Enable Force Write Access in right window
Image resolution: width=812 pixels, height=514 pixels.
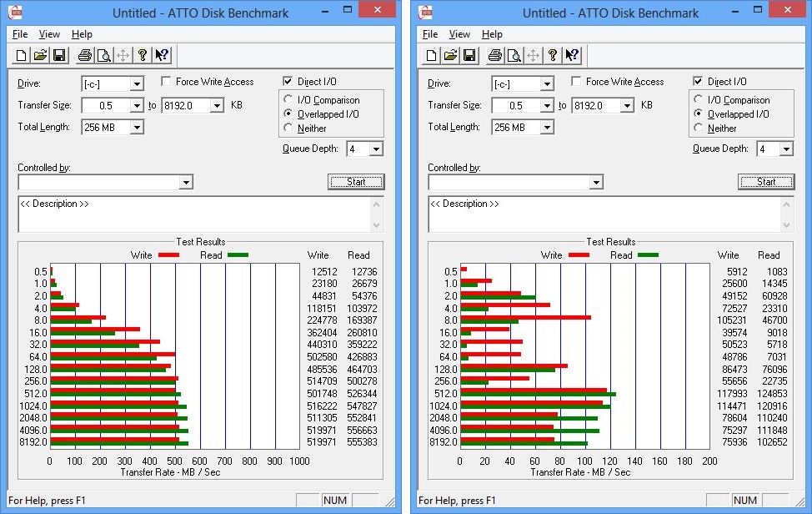coord(576,81)
